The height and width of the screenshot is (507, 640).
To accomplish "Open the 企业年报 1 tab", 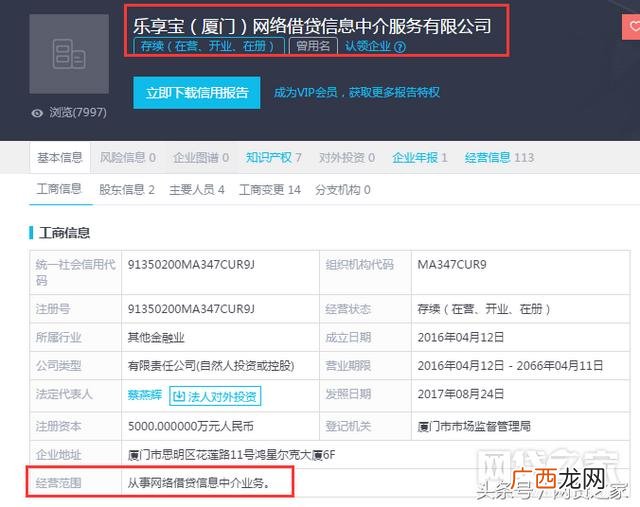I will 420,158.
